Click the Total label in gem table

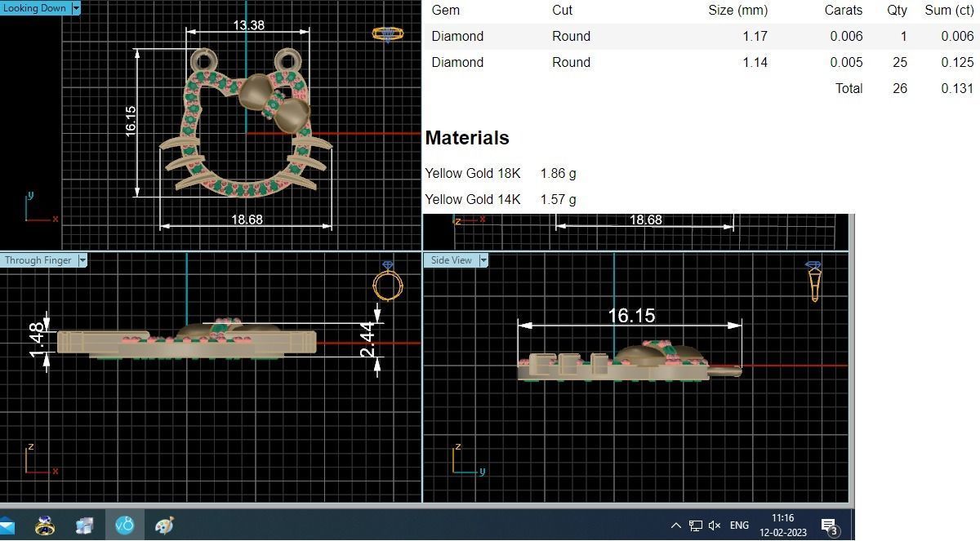click(x=849, y=88)
